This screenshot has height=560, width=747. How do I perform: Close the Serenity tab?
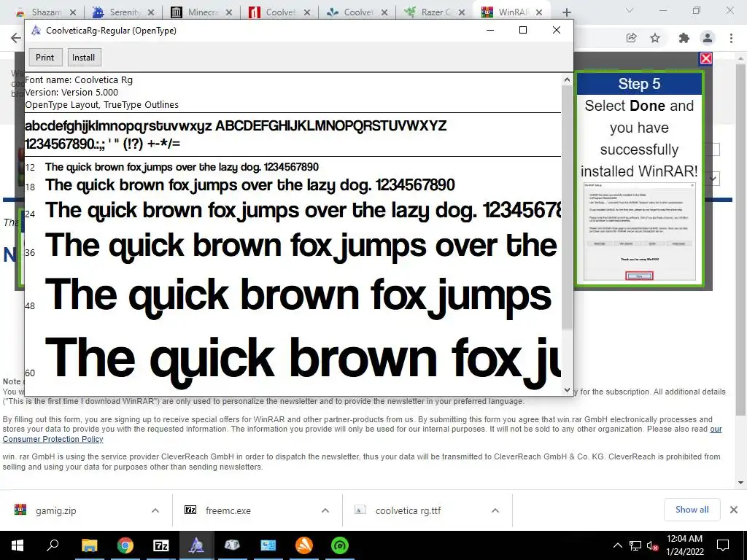(150, 12)
